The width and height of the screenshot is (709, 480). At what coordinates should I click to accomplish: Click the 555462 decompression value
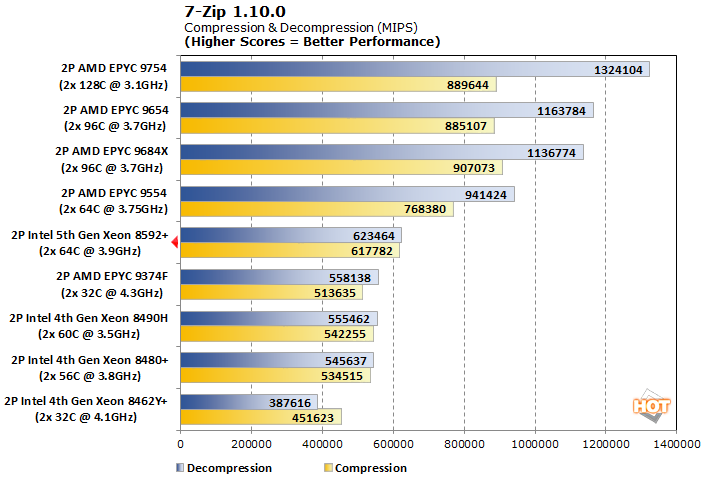point(349,319)
